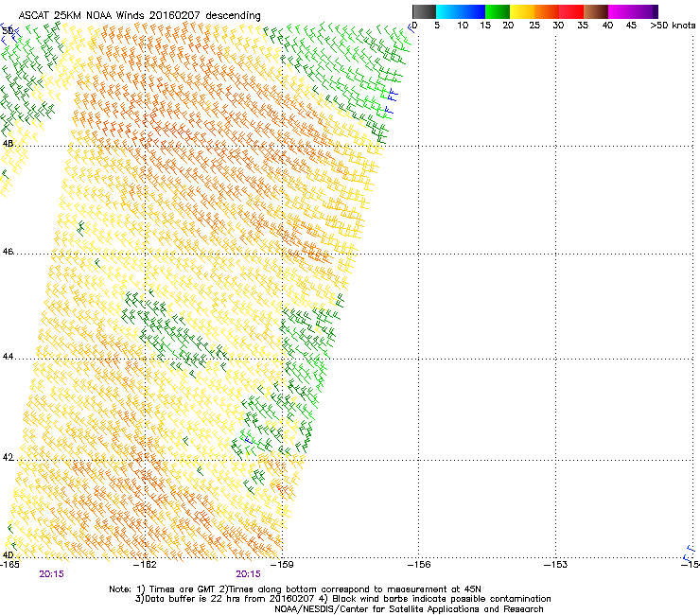Click the longitude label '-159'

tap(282, 565)
